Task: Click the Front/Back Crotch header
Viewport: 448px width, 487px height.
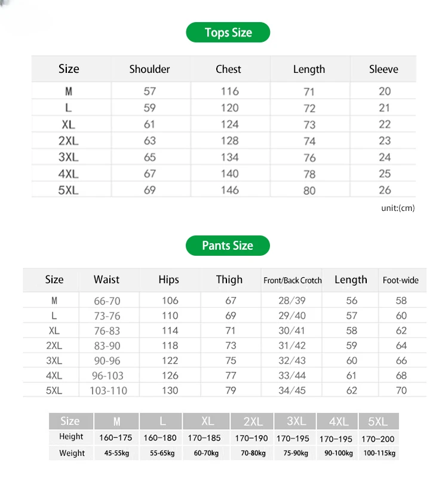Action: point(293,280)
